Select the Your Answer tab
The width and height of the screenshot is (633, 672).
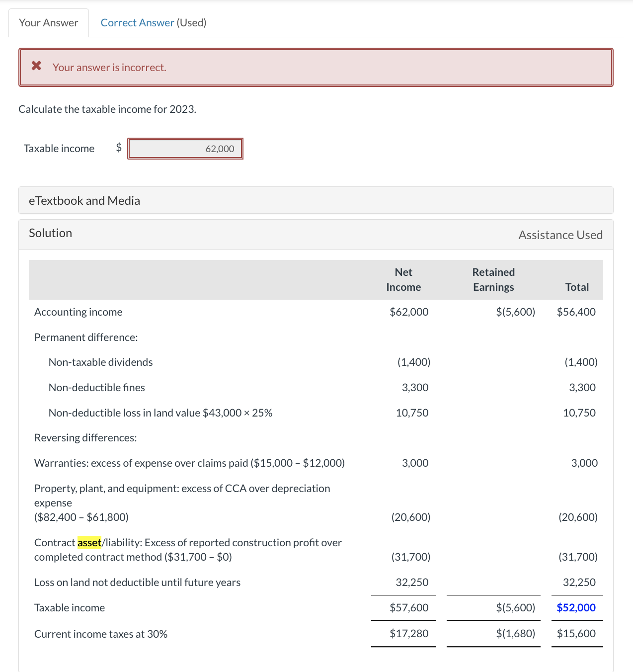pos(48,22)
